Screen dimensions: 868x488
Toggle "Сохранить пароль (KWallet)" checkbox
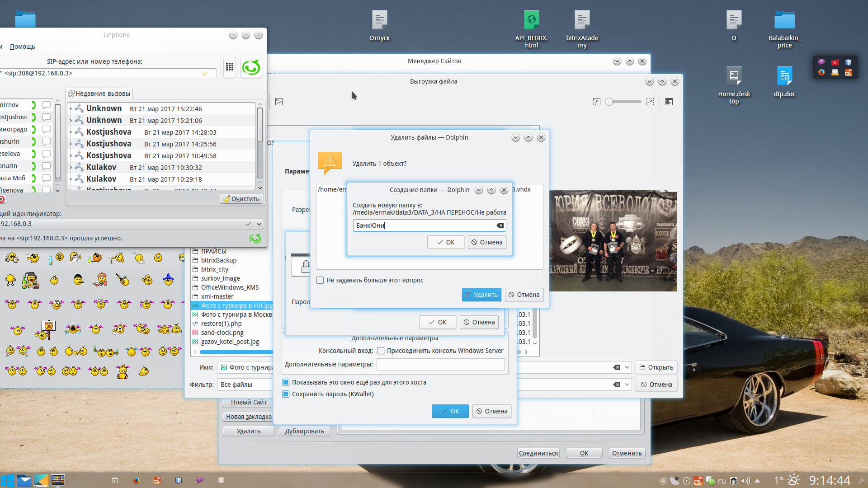(286, 394)
